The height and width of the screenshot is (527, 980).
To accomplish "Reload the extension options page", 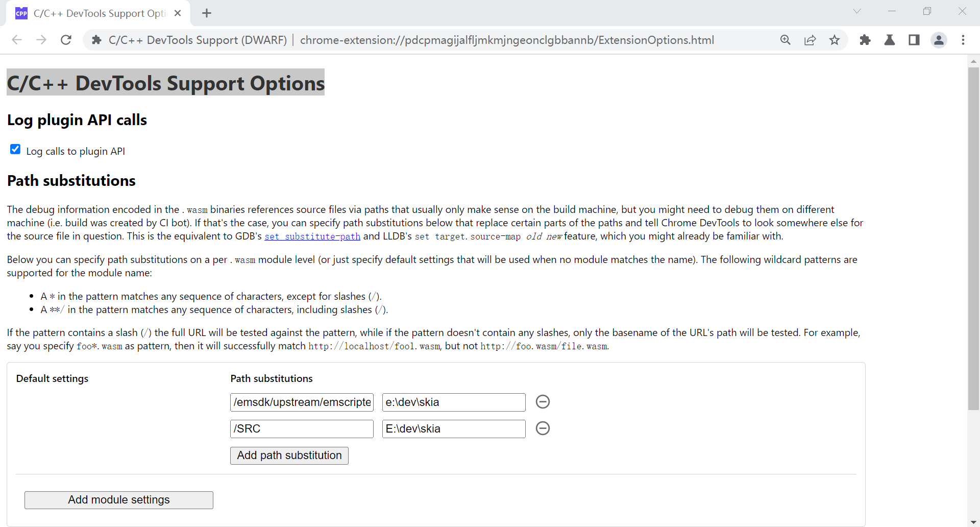I will (66, 40).
